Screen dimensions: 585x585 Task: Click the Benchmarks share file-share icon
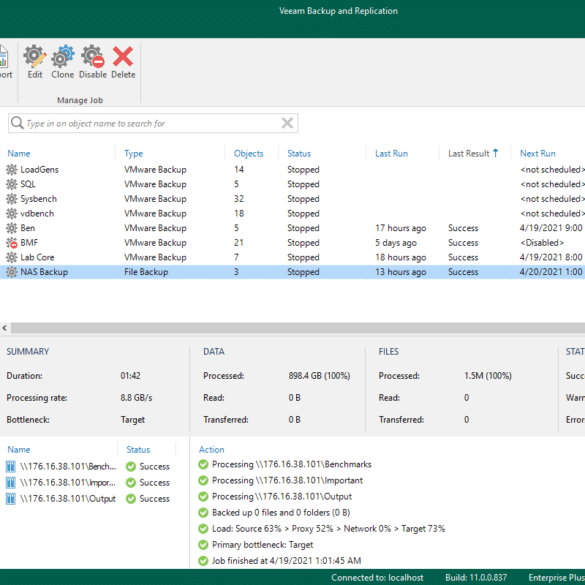coord(10,466)
